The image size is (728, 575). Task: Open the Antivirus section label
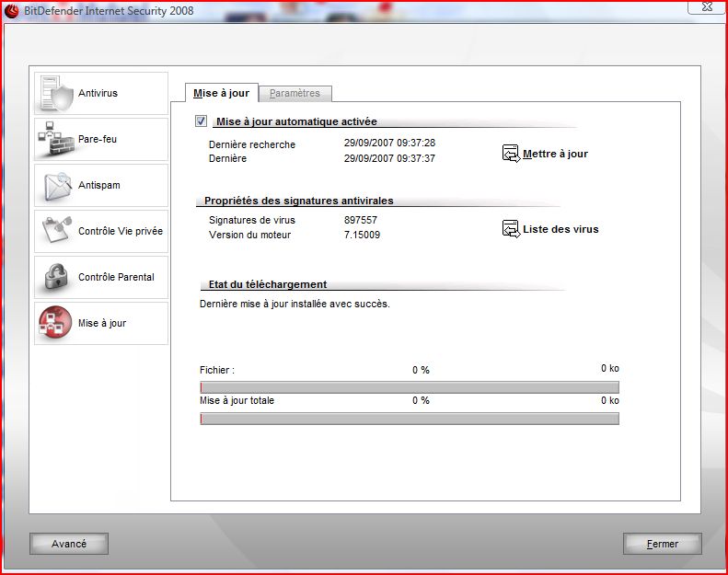click(x=98, y=93)
